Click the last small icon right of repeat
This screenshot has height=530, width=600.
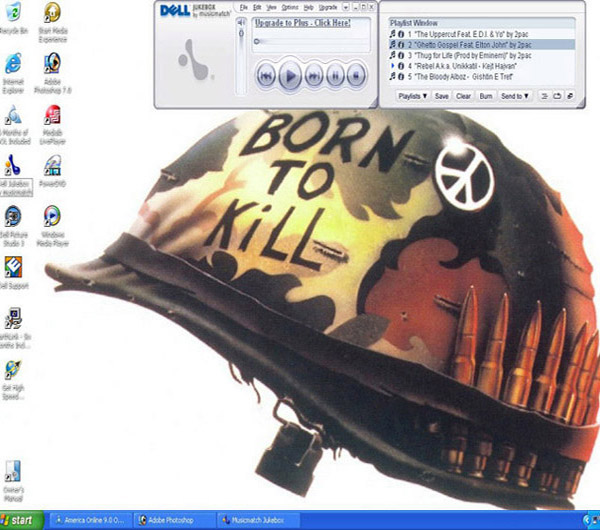pyautogui.click(x=570, y=96)
